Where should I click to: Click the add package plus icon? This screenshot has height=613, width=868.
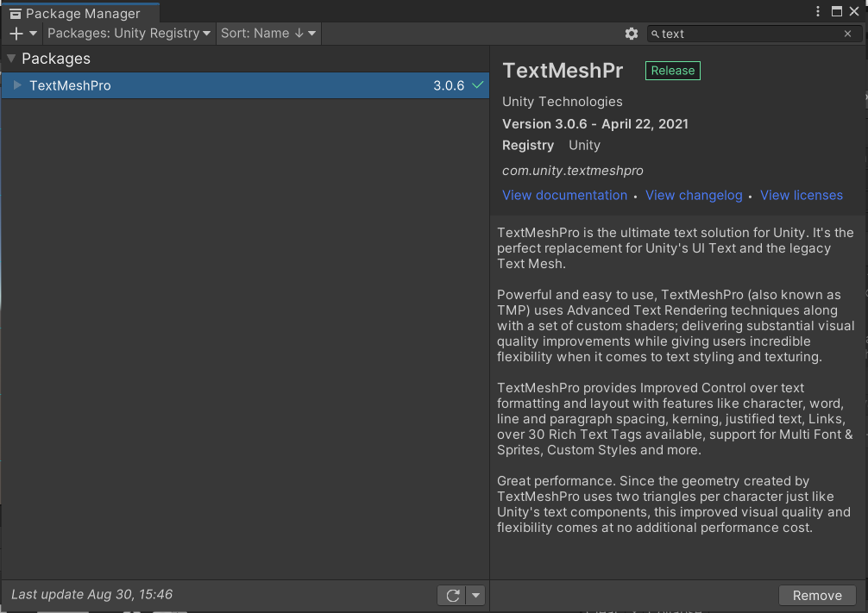click(16, 34)
